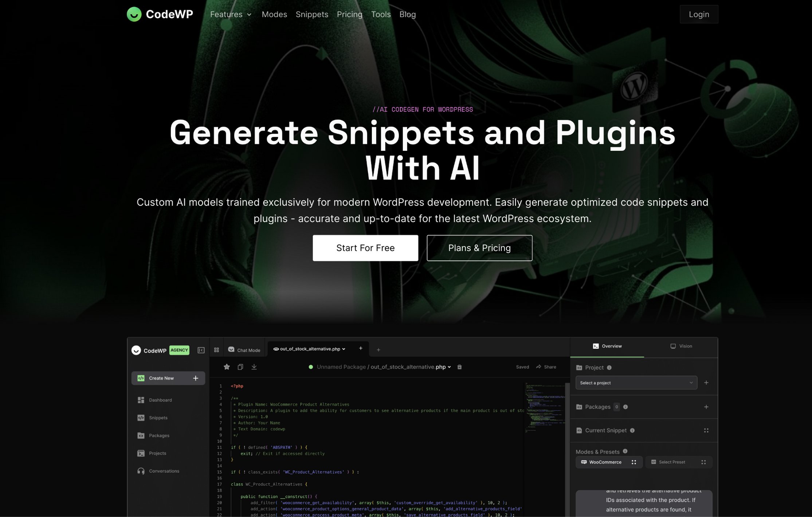Open the Modes navigation item
This screenshot has height=517, width=812.
(274, 14)
